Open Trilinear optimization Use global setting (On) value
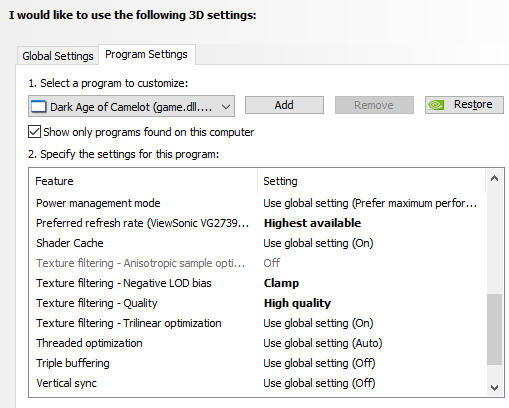This screenshot has width=509, height=408. click(x=318, y=323)
